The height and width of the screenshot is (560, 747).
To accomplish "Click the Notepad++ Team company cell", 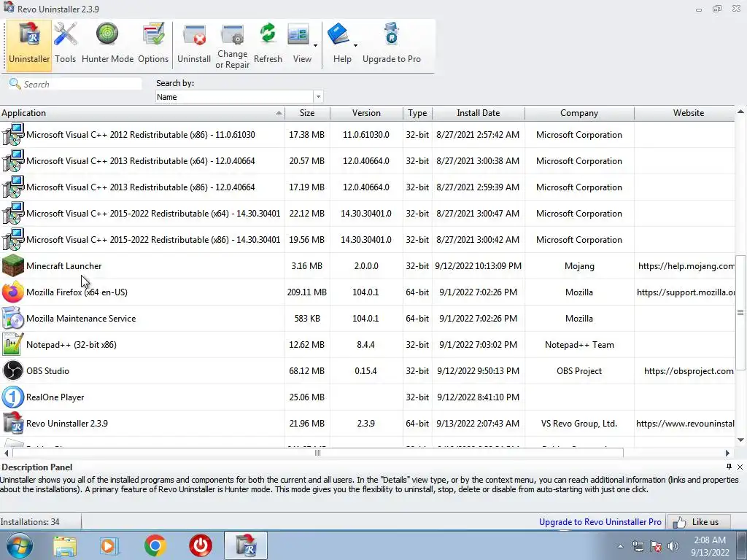I will [x=579, y=345].
